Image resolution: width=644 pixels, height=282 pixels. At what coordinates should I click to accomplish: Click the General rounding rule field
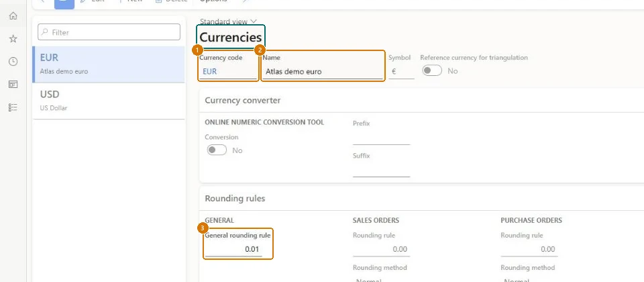coord(233,250)
